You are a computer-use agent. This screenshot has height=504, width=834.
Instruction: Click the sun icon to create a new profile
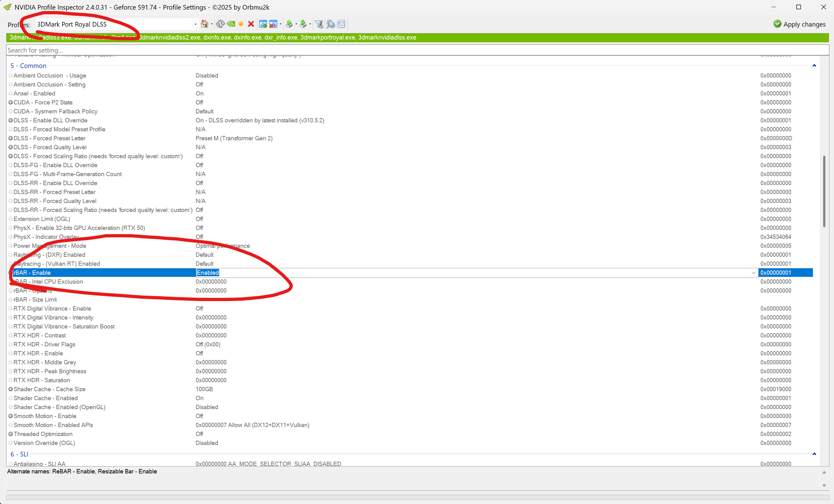click(241, 24)
